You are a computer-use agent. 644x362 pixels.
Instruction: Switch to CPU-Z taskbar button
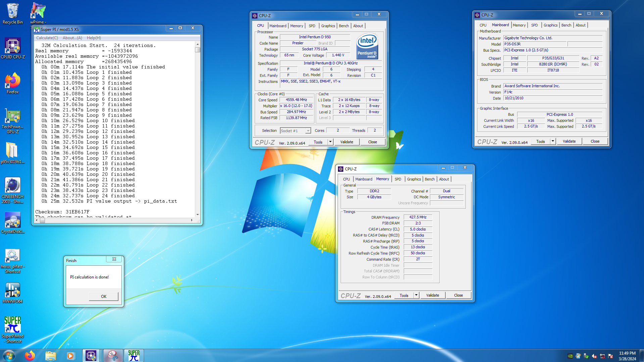point(91,356)
